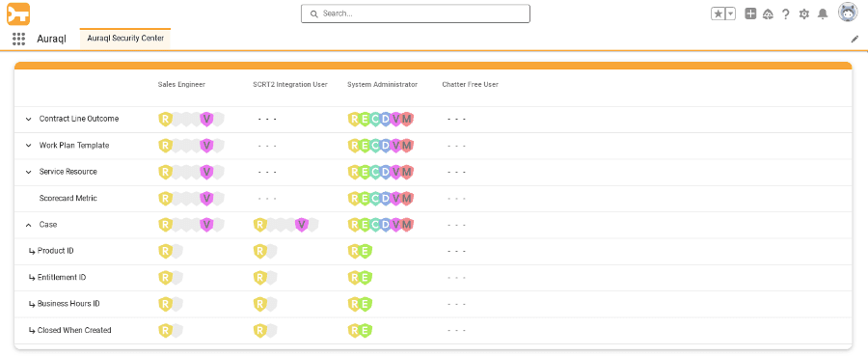Screen dimensions: 868x356
Task: Select the Scorecard Metric row label
Action: 68,198
